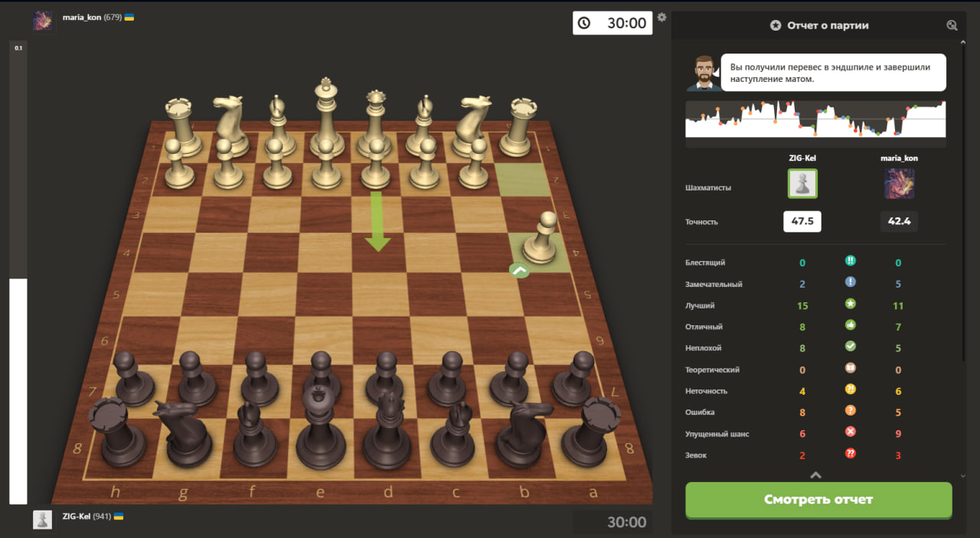Click the magnifier icon in report header

(x=952, y=25)
